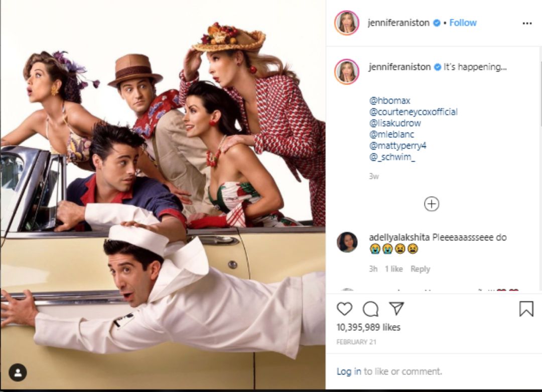Open comments via the speech bubble icon
The height and width of the screenshot is (392, 542).
[370, 309]
